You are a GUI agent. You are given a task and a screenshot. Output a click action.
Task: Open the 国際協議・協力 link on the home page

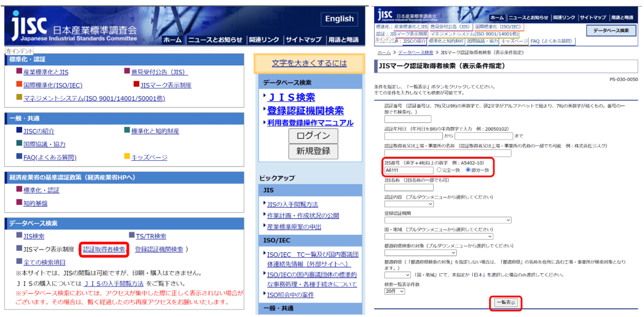coord(44,144)
